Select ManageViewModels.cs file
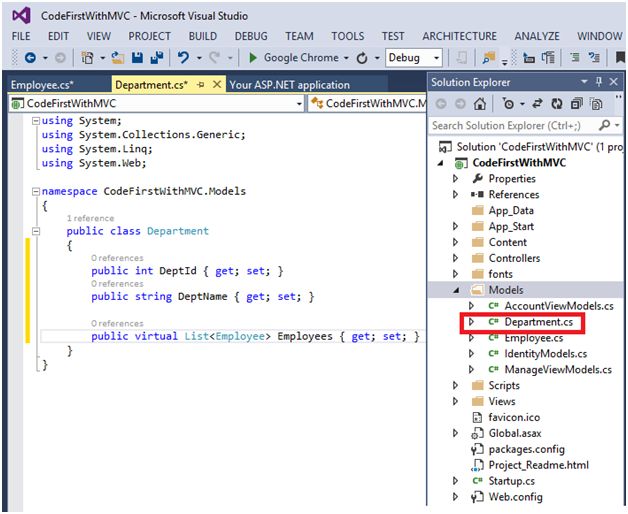628x514 pixels. pos(558,369)
